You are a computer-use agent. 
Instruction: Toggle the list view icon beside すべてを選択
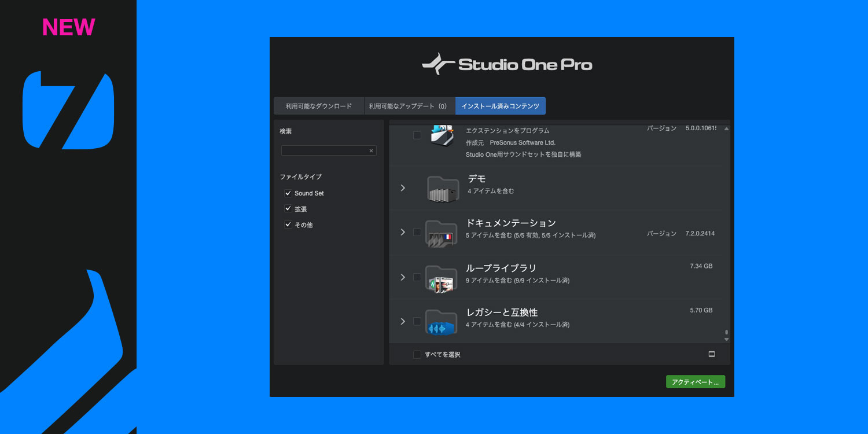(x=712, y=354)
